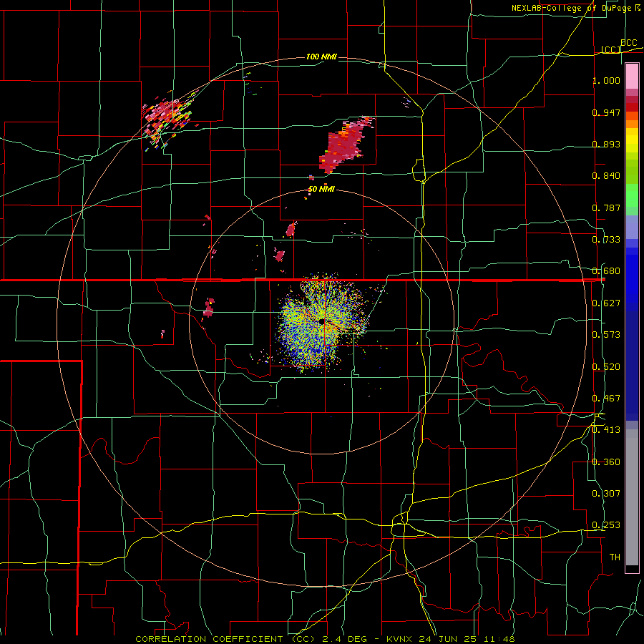Click the 24 JUN 25 11:48 timestamp
Viewport: 644px width, 644px height.
click(467, 639)
